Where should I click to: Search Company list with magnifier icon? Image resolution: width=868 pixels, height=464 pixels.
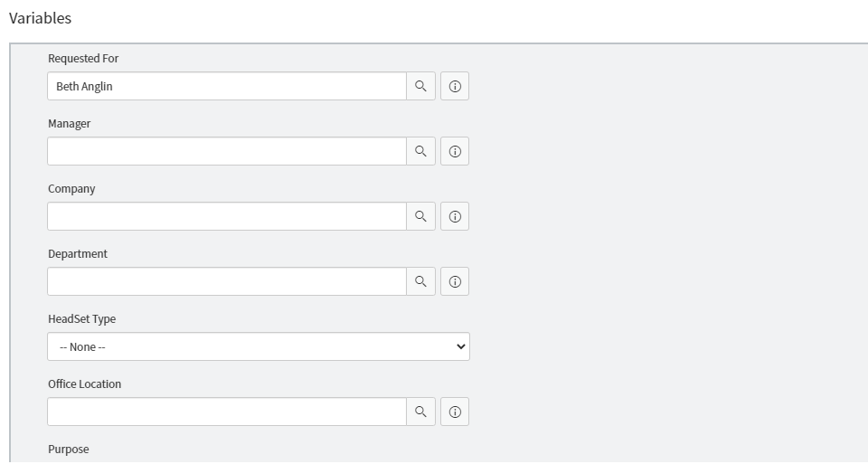tap(420, 216)
